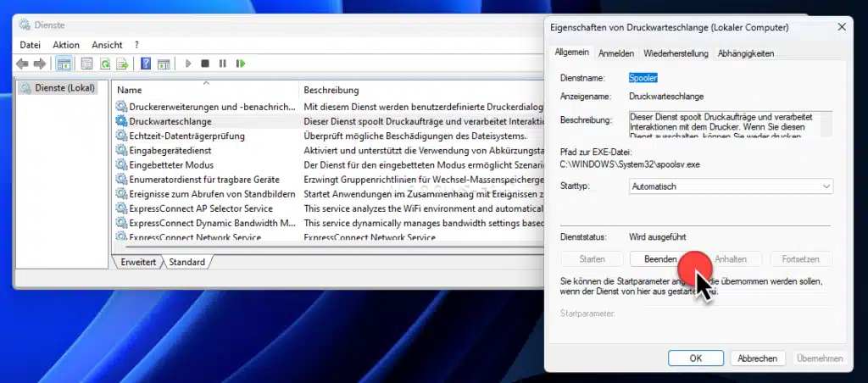868x383 pixels.
Task: Click the Starten button
Action: pyautogui.click(x=592, y=259)
